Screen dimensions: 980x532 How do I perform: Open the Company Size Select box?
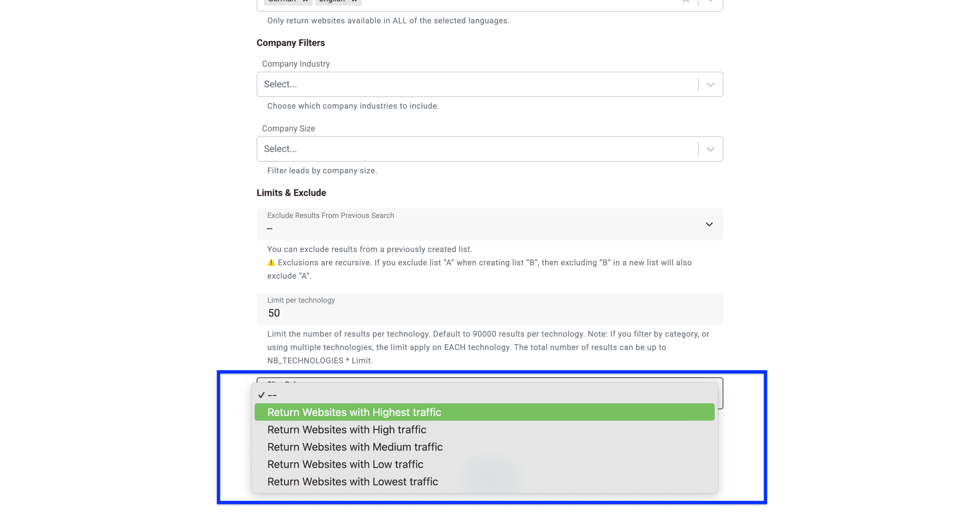click(x=457, y=149)
